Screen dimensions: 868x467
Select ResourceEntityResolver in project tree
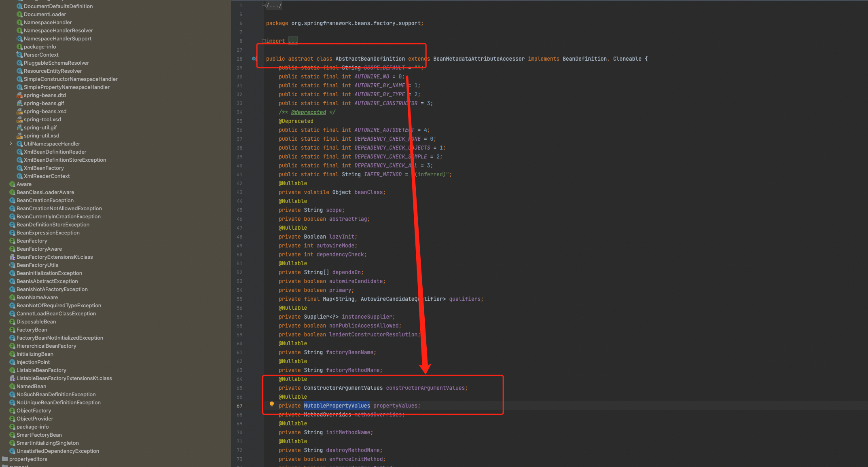(x=53, y=71)
